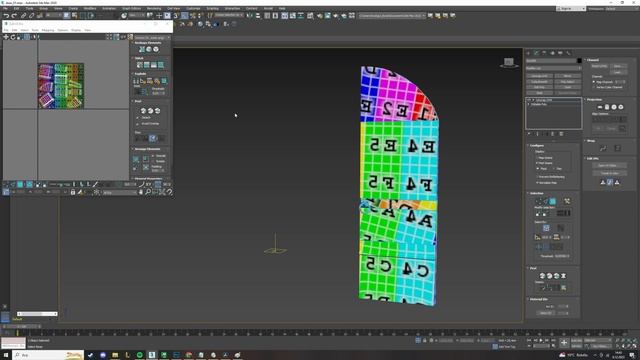Select Vertex mode in command panel Selection rollout
The width and height of the screenshot is (640, 360).
pyautogui.click(x=538, y=201)
